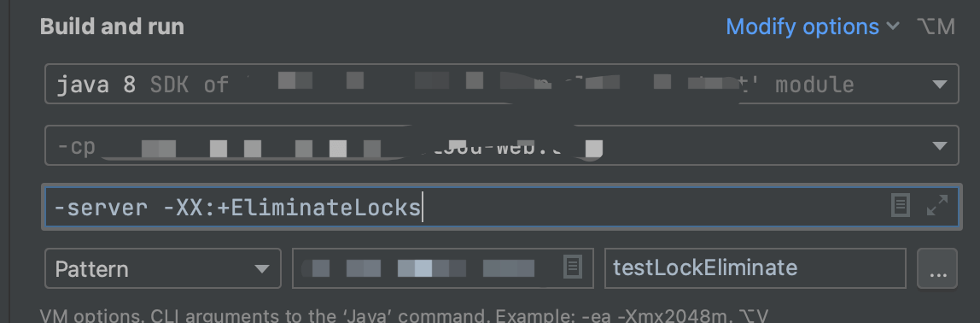Screen dimensions: 980x323
Task: Focus the blurred class pattern field
Action: pyautogui.click(x=442, y=268)
